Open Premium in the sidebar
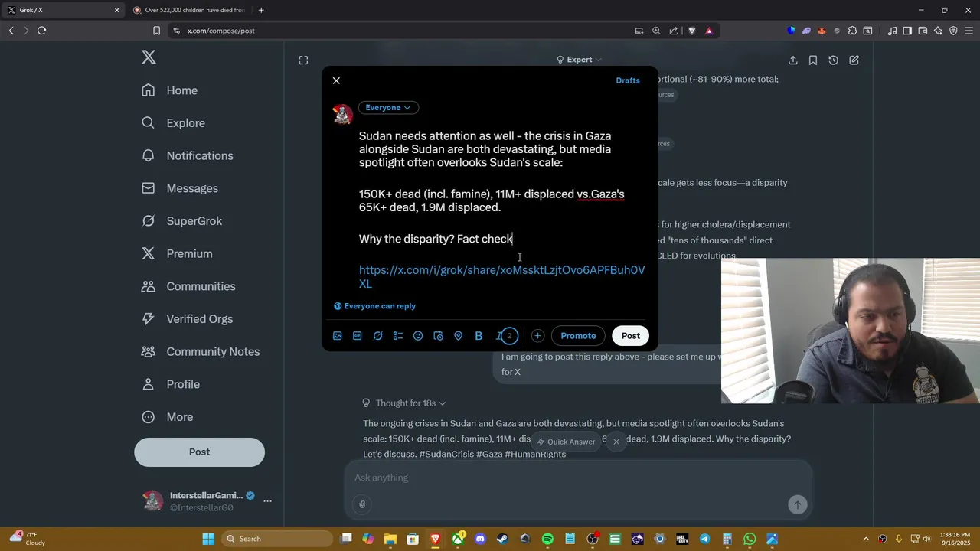Image resolution: width=980 pixels, height=551 pixels. [x=177, y=253]
